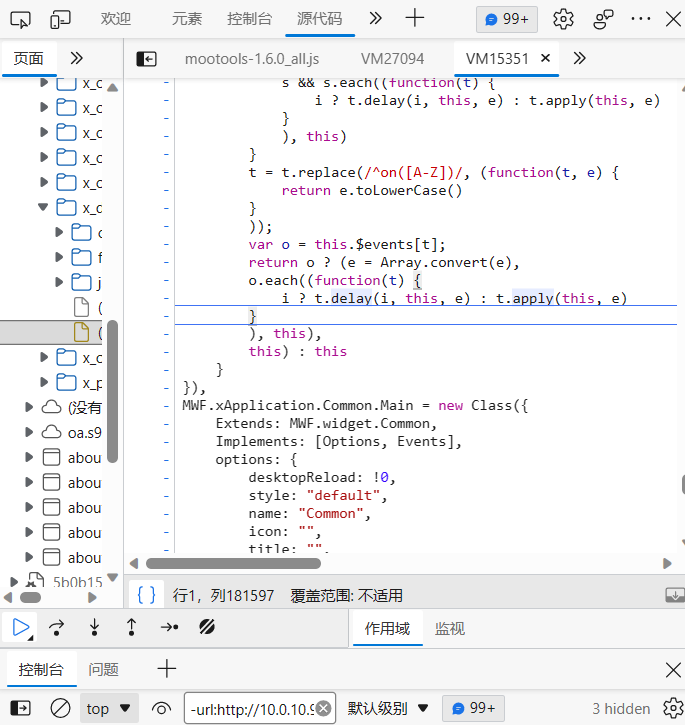This screenshot has height=725, width=685.
Task: Pretty print the source code
Action: (146, 595)
